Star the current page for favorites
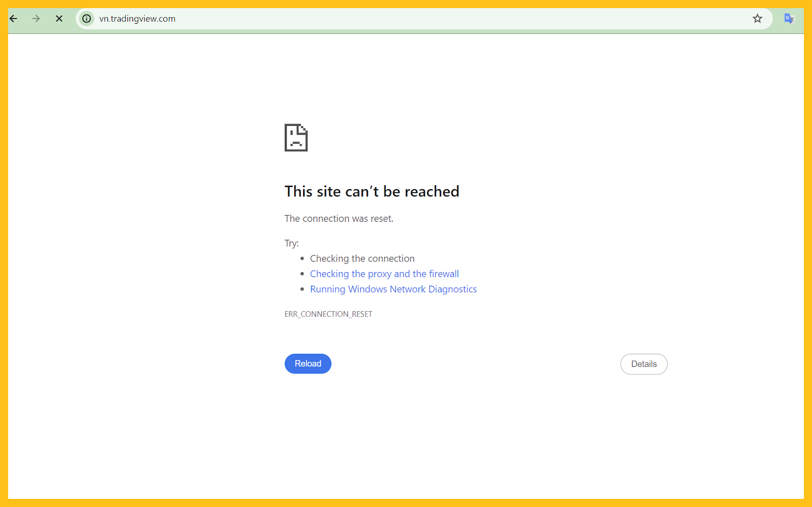Screen dimensions: 812x507 click(757, 18)
